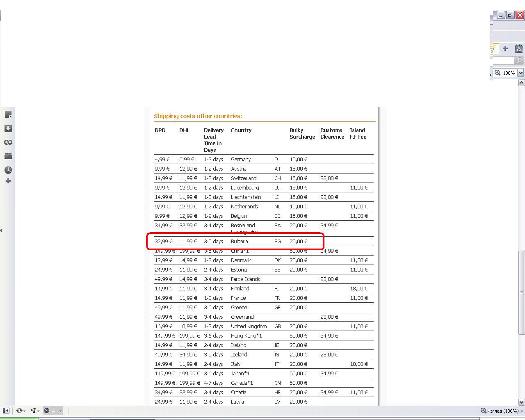This screenshot has width=525, height=420.
Task: Click the search input field
Action: pos(503,61)
